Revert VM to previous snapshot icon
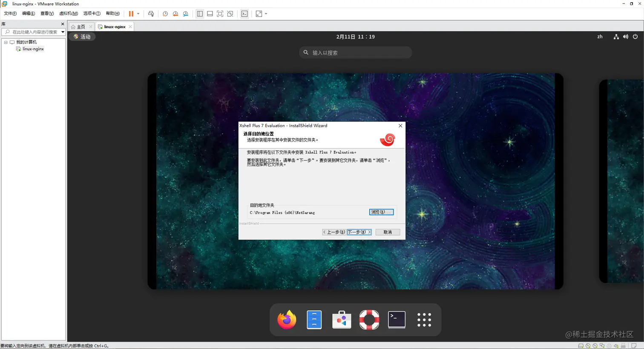Image resolution: width=644 pixels, height=349 pixels. [x=175, y=14]
